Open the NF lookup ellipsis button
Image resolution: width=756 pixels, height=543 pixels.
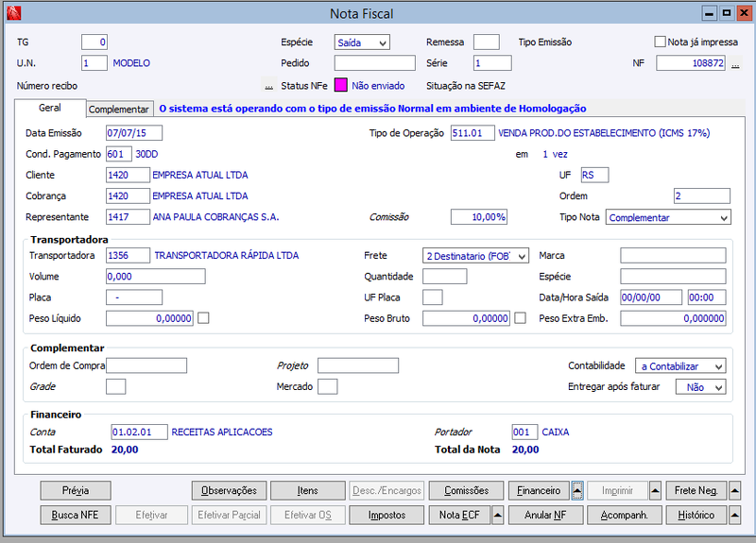point(735,63)
